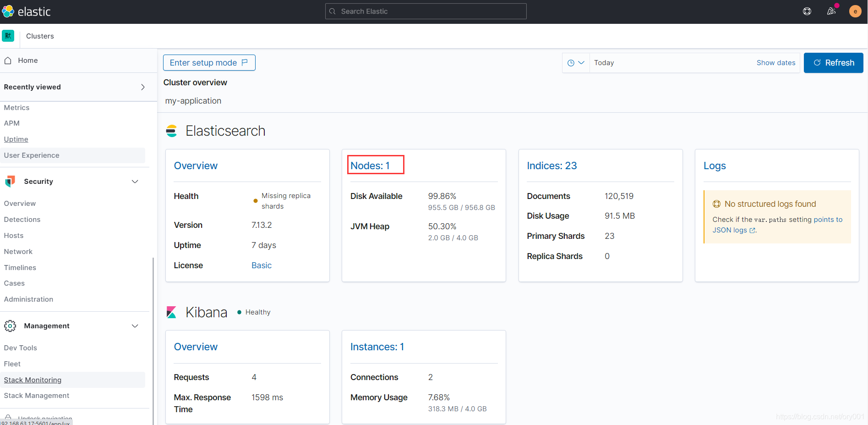Click the 7.13.2 version value
868x425 pixels.
[262, 225]
